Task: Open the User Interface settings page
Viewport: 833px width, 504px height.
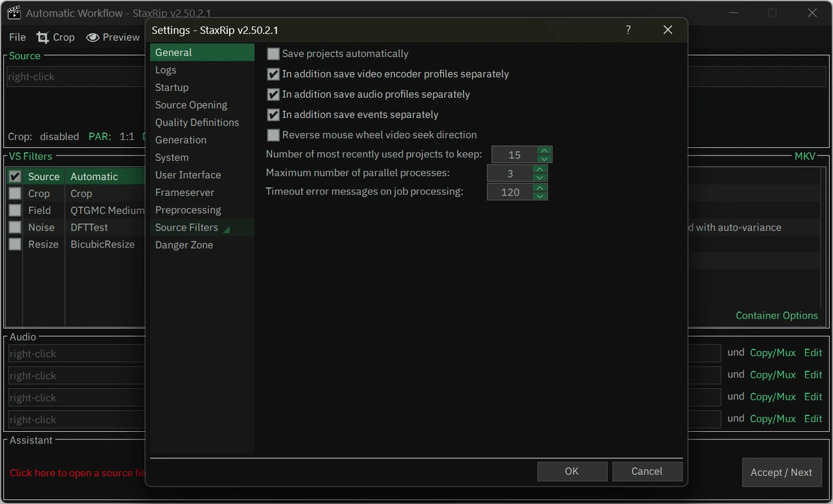Action: tap(202, 175)
